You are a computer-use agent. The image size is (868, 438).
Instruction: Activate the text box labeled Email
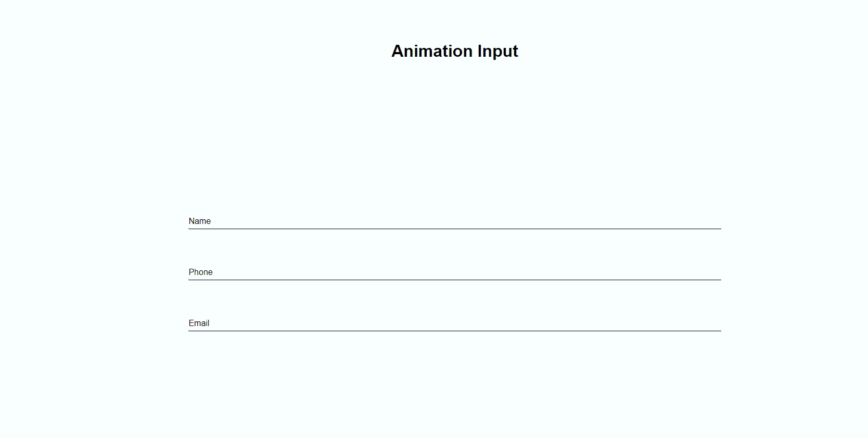[x=454, y=323]
